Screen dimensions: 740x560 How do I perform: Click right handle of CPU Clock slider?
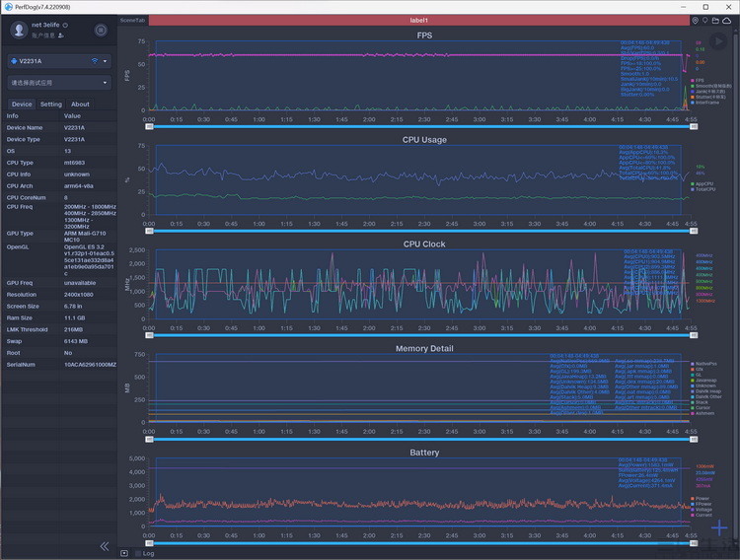[x=694, y=335]
